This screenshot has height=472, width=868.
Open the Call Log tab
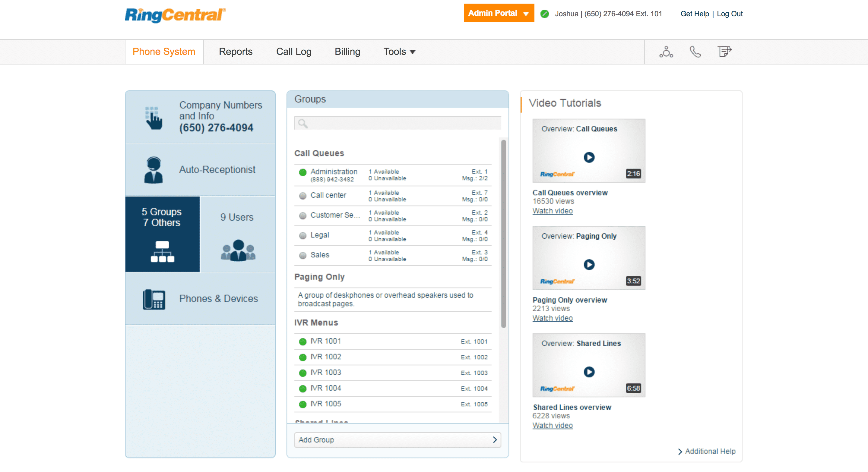[293, 52]
